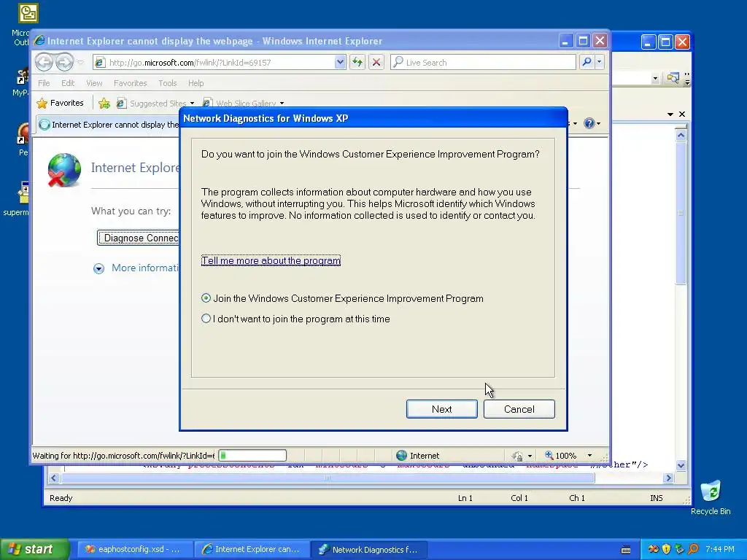Click the editor scroll right arrow
The height and width of the screenshot is (560, 747).
(668, 478)
